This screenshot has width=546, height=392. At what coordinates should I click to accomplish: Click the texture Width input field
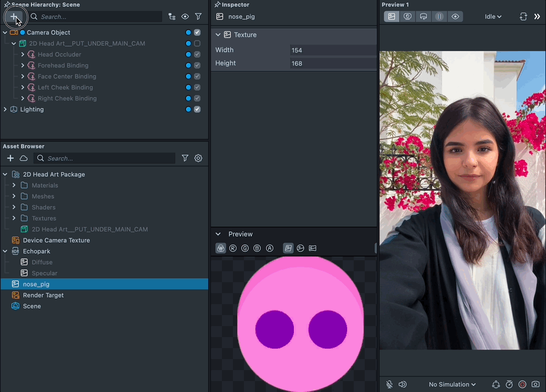[332, 50]
